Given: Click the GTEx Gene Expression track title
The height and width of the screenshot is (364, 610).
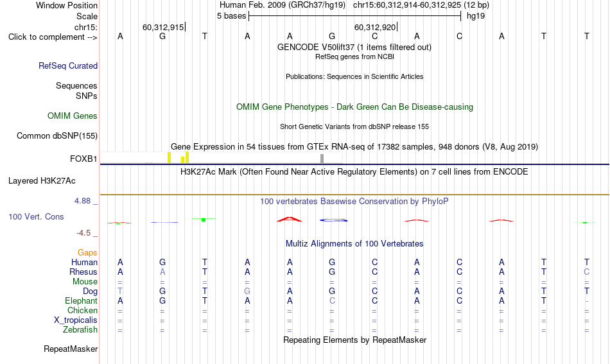Looking at the screenshot, I should tap(354, 146).
